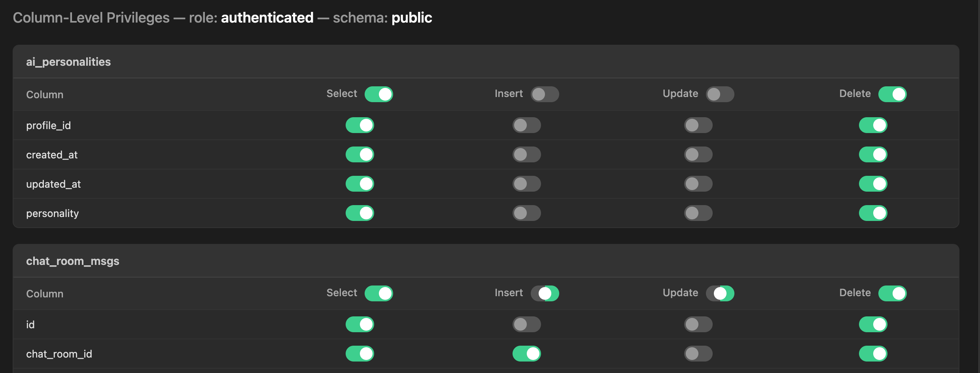Disable Select for all ai_personalities columns
Image resolution: width=980 pixels, height=373 pixels.
378,94
